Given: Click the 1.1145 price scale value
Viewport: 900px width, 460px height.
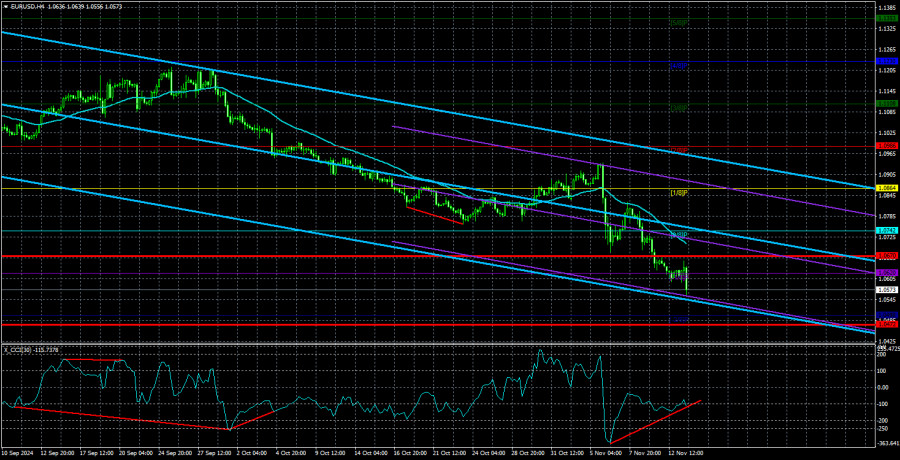Looking at the screenshot, I should click(x=887, y=92).
